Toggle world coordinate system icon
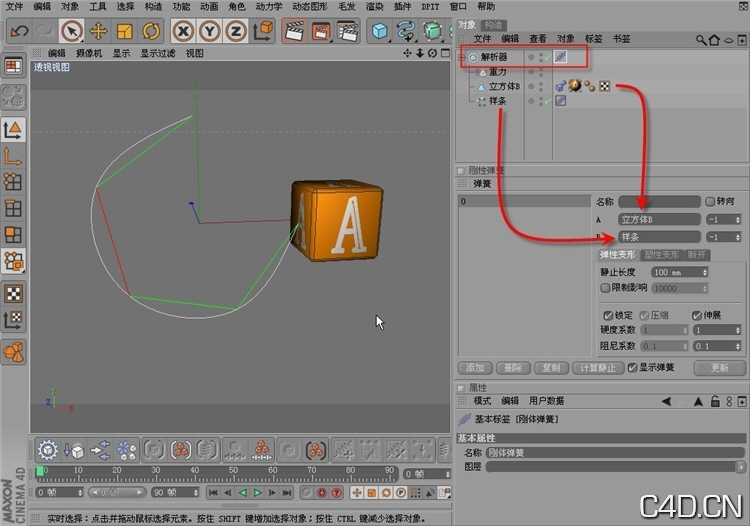The image size is (750, 526). (x=263, y=31)
